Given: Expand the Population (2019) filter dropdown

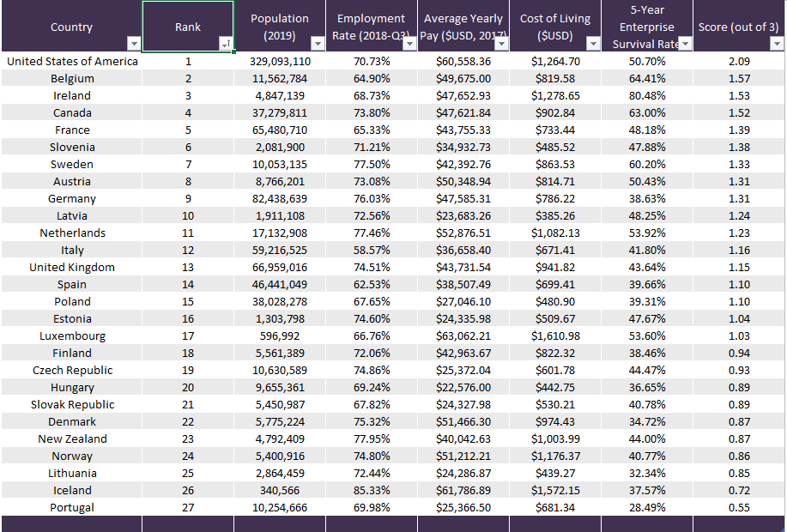Looking at the screenshot, I should [x=317, y=44].
